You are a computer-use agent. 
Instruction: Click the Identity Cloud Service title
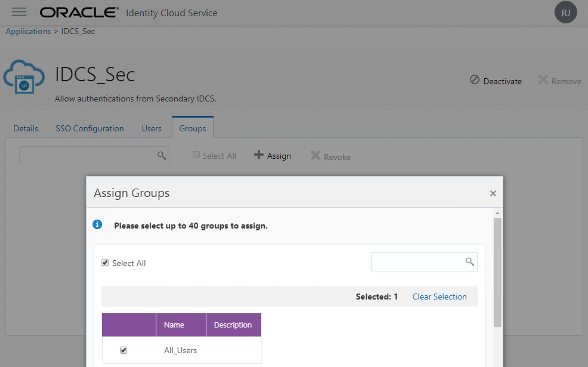(171, 13)
